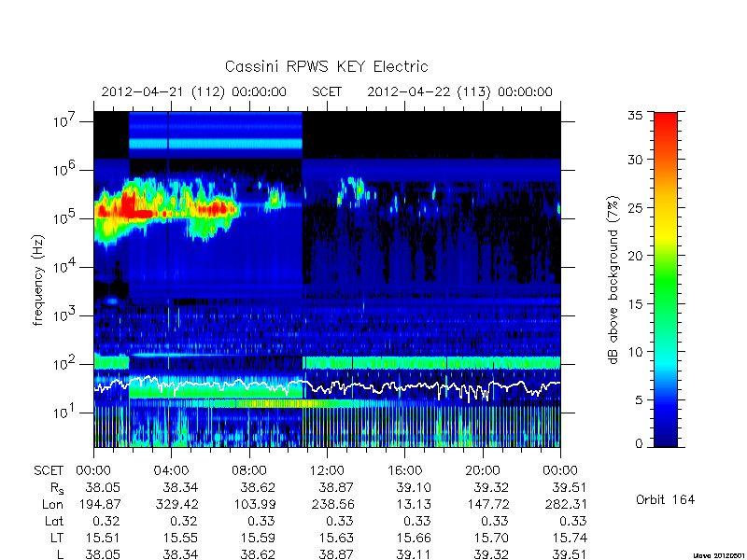Click the 10^5 frequency tick label
This screenshot has width=747, height=560.
[65, 218]
